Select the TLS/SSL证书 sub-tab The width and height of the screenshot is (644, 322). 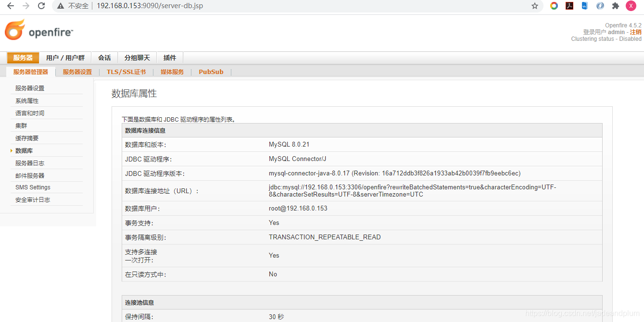[x=126, y=72]
